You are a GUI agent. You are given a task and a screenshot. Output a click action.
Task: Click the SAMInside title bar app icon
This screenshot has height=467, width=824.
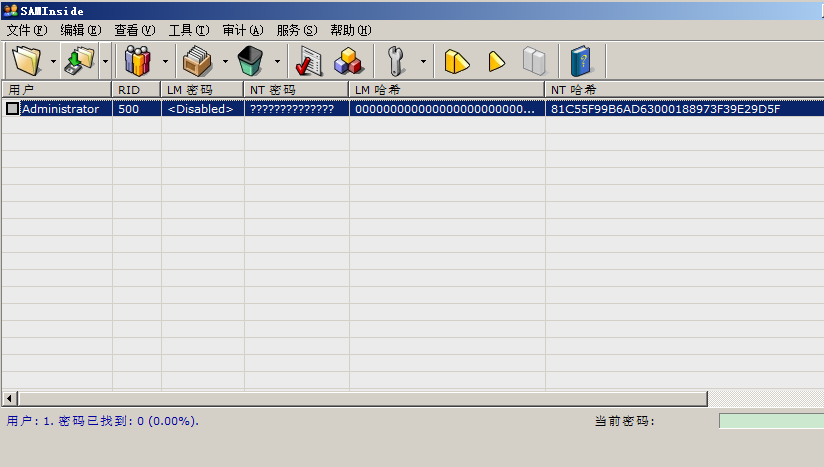point(10,10)
